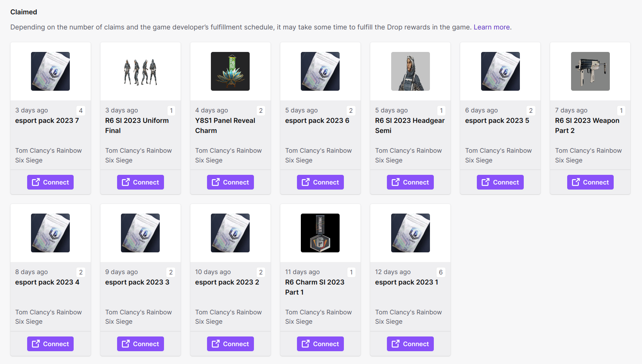Click the esport pack 2023 1 pack icon
This screenshot has width=642, height=364.
pyautogui.click(x=410, y=233)
